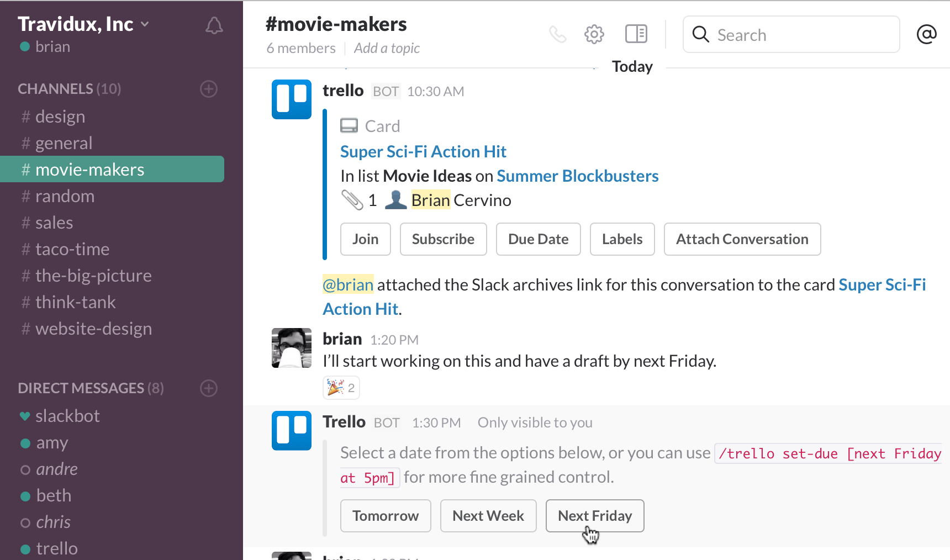Image resolution: width=950 pixels, height=560 pixels.
Task: Click brian's profile photo at 1:20 PM
Action: point(292,348)
